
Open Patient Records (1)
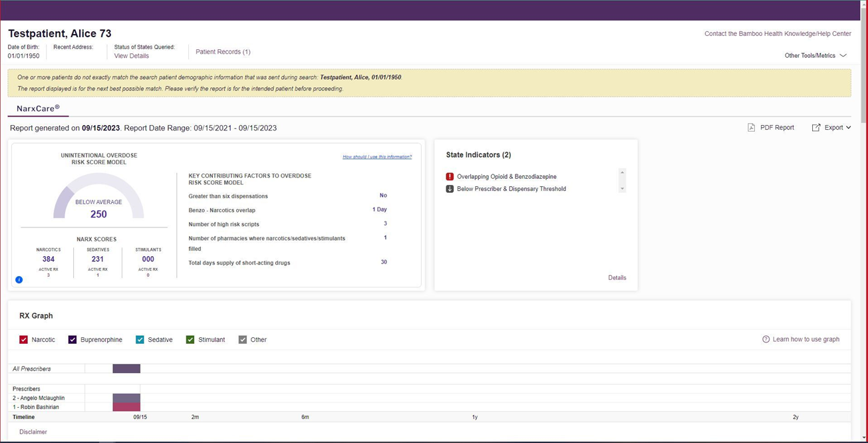point(223,52)
